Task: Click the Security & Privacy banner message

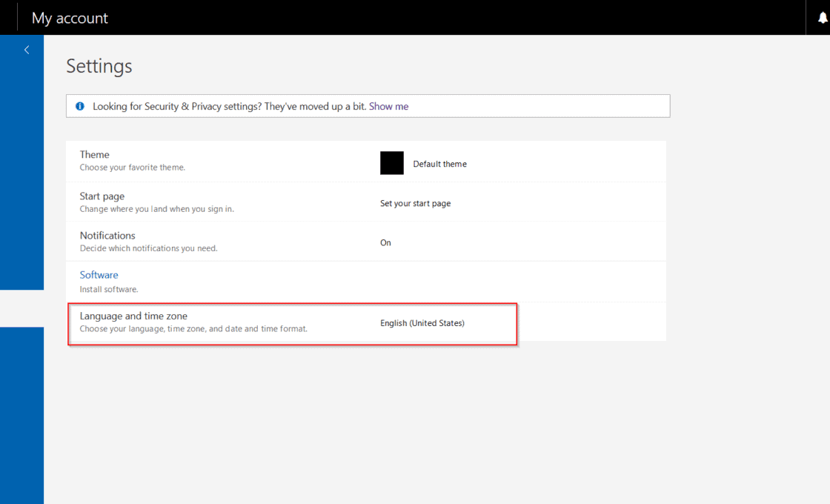Action: click(x=229, y=106)
